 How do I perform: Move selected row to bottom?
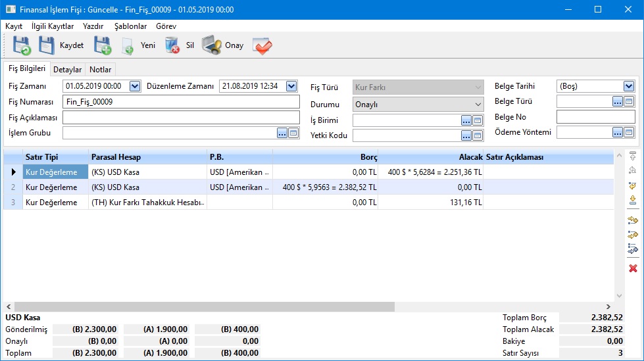(x=633, y=200)
